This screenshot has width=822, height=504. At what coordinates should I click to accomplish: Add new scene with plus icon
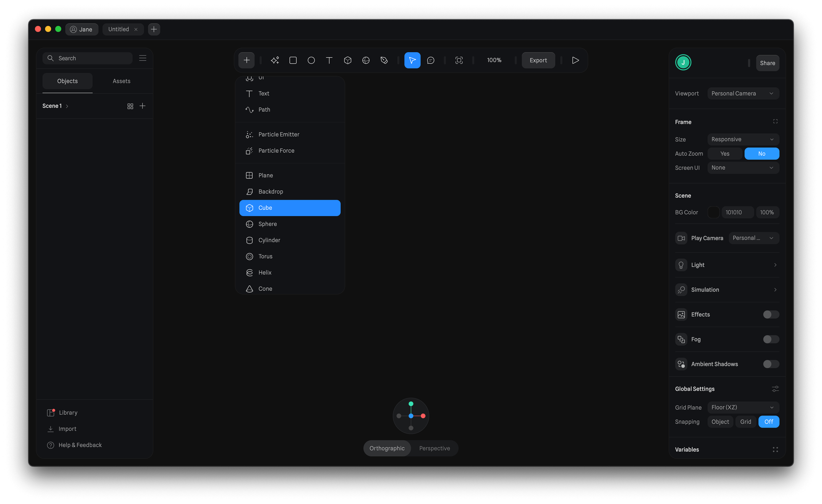coord(143,106)
